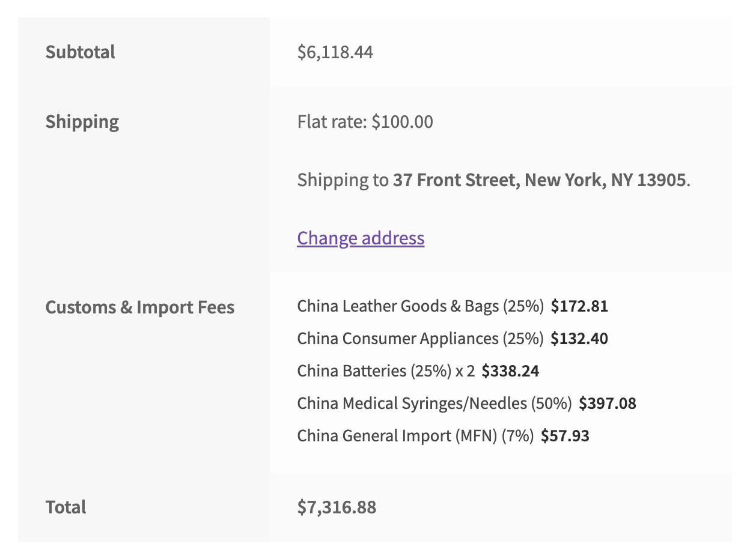756x556 pixels.
Task: Select the China Medical Syringes/Needles fee line
Action: pos(467,403)
